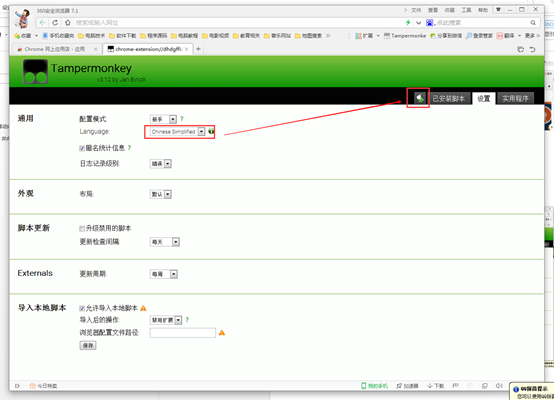Open the 电脑技术 bookmark folder
Screen dimensions: 554x400
click(92, 36)
